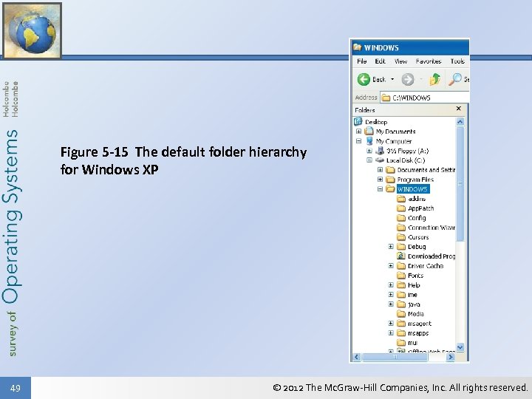Screen dimensions: 532x399
Task: Select the Debug folder label
Action: click(417, 247)
